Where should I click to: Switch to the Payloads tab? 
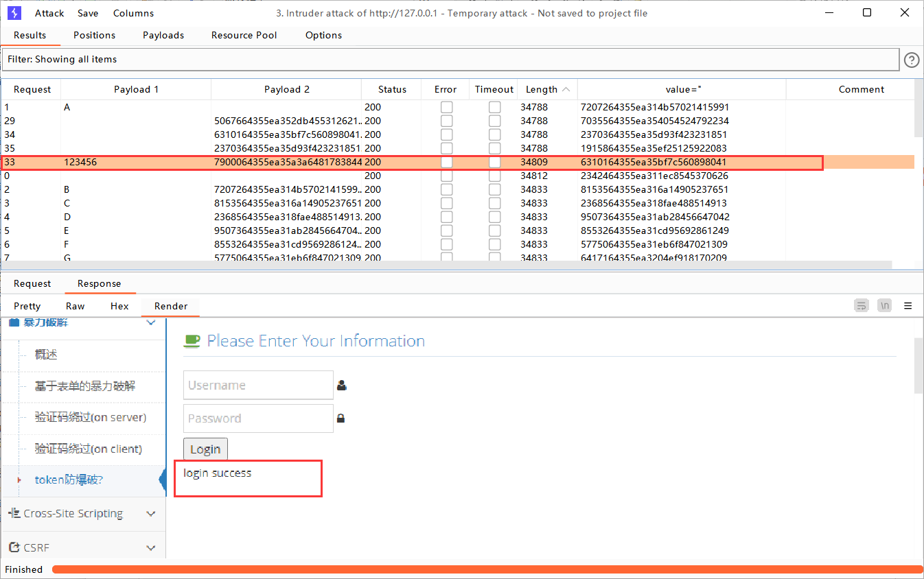click(163, 35)
